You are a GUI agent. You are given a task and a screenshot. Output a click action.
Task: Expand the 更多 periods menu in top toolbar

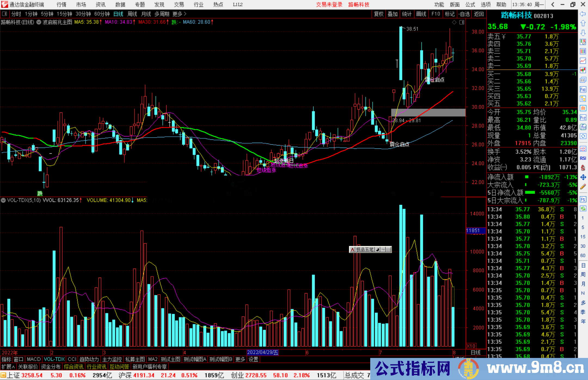179,14
